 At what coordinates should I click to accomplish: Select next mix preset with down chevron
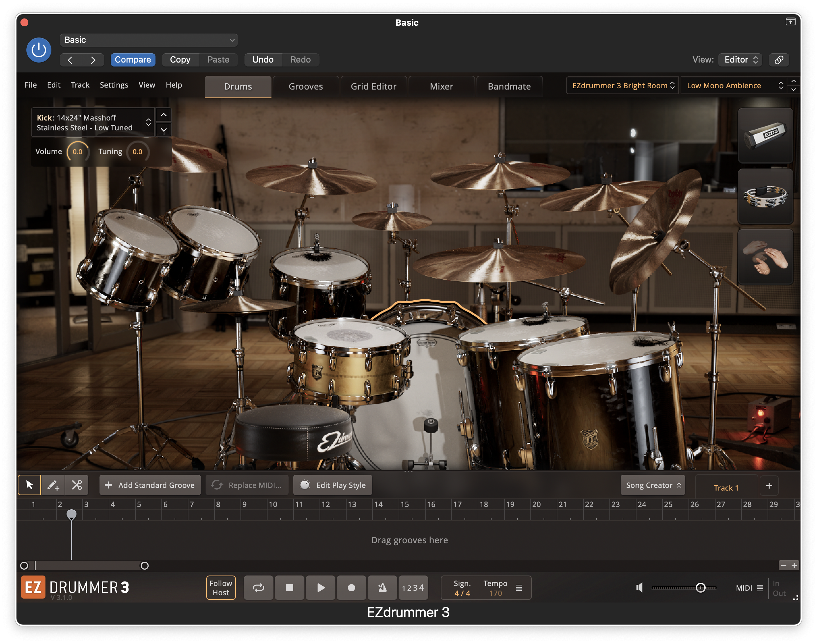click(x=793, y=90)
